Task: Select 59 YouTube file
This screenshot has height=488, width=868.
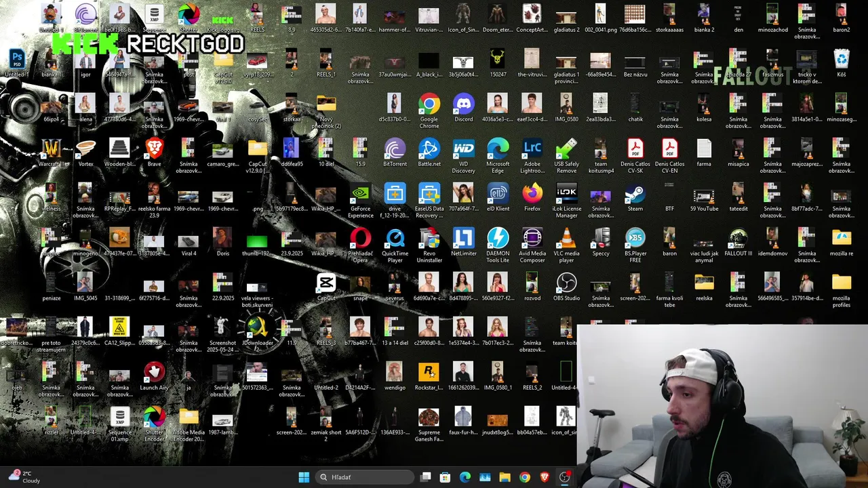Action: 704,198
